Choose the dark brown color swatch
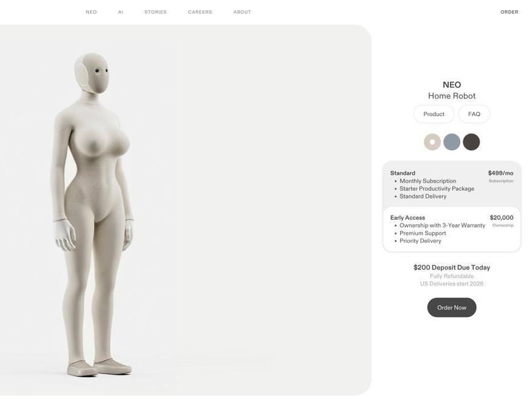This screenshot has width=532, height=399. tap(471, 142)
